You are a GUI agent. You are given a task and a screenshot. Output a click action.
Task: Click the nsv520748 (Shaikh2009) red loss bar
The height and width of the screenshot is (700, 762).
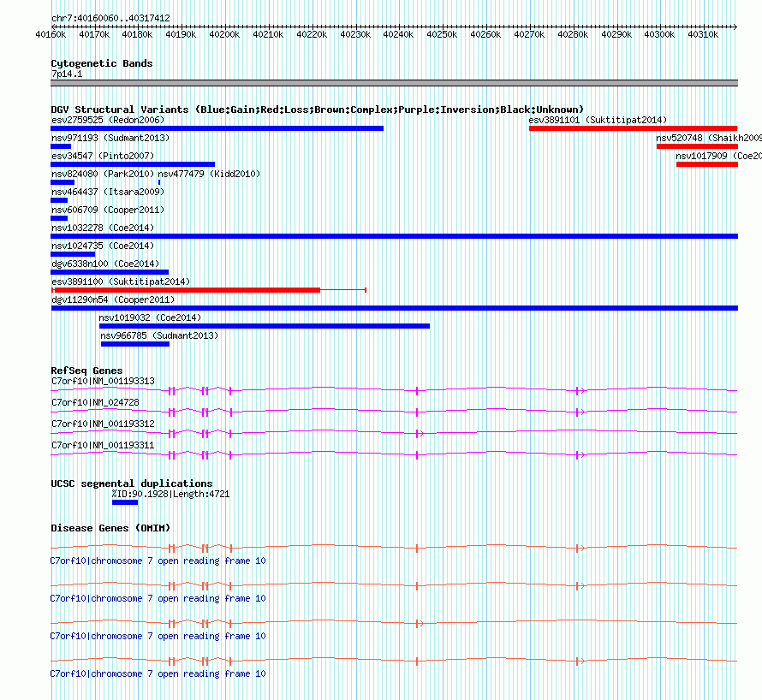pos(698,146)
